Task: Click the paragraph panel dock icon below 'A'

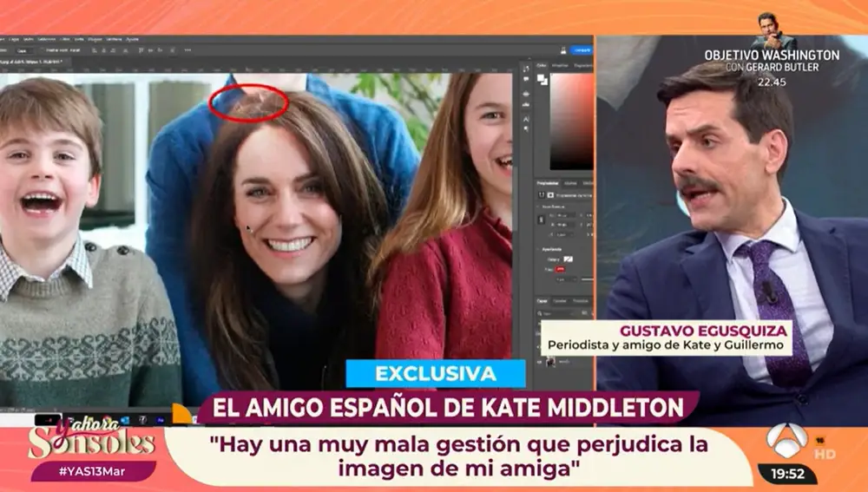Action: [x=526, y=129]
